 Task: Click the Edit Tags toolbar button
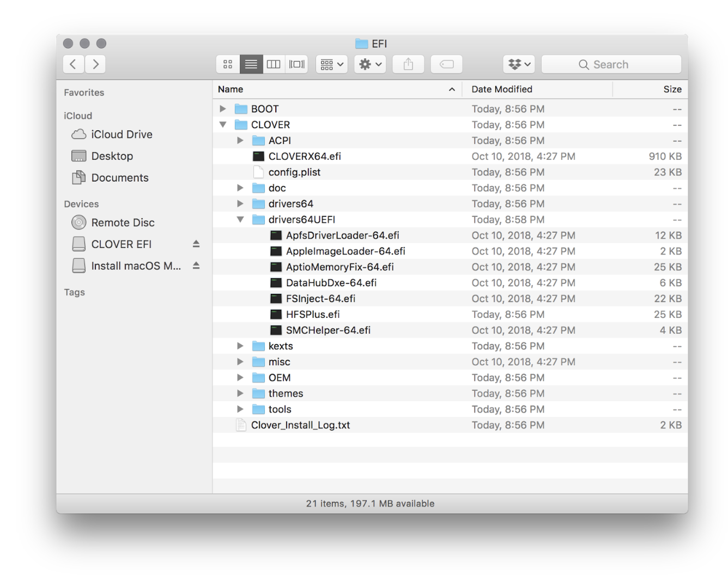[446, 64]
